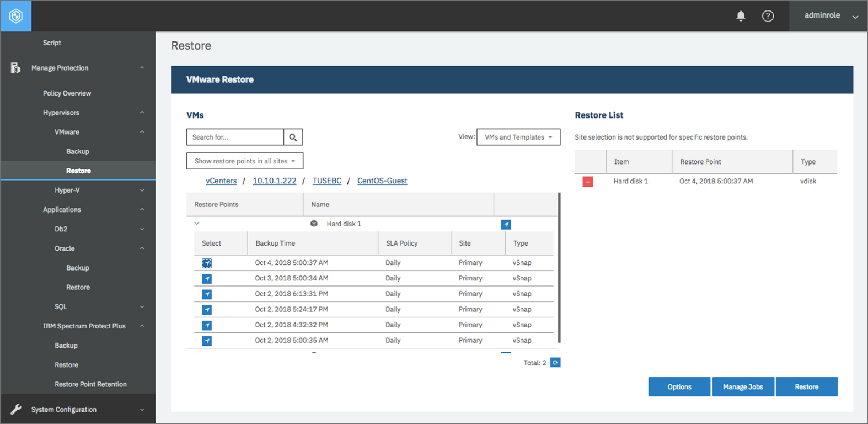The image size is (868, 424).
Task: Click the System Configuration wrench icon
Action: click(16, 409)
